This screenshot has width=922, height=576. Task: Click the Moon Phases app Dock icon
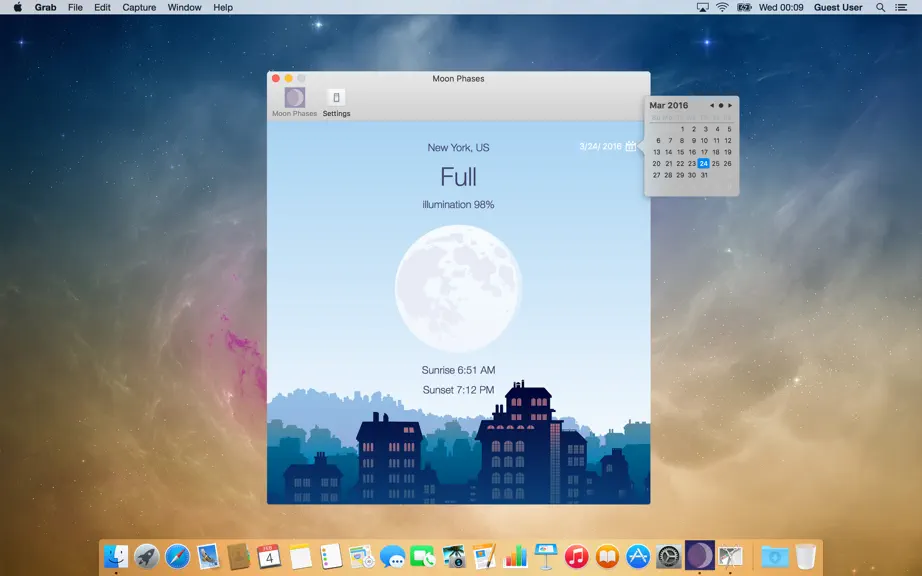[699, 555]
